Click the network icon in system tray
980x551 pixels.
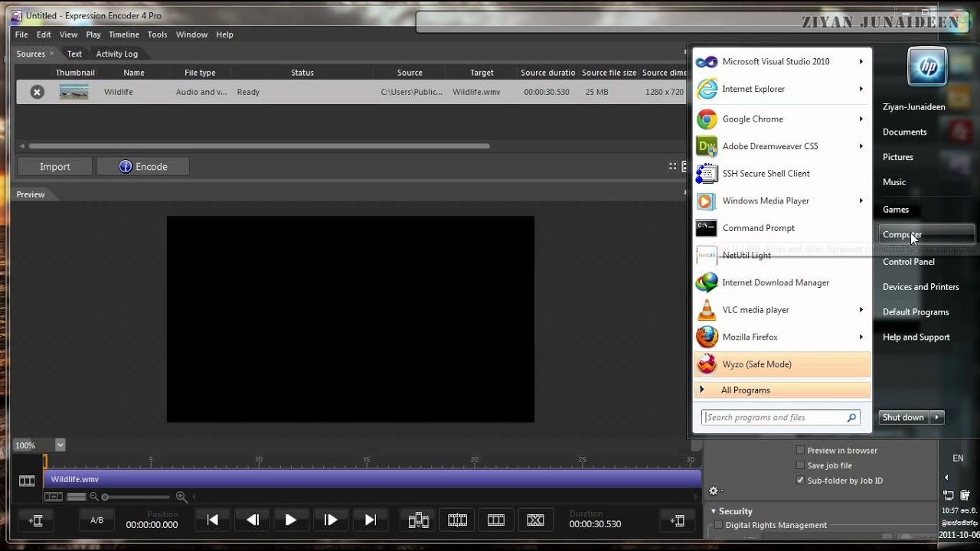pyautogui.click(x=949, y=495)
